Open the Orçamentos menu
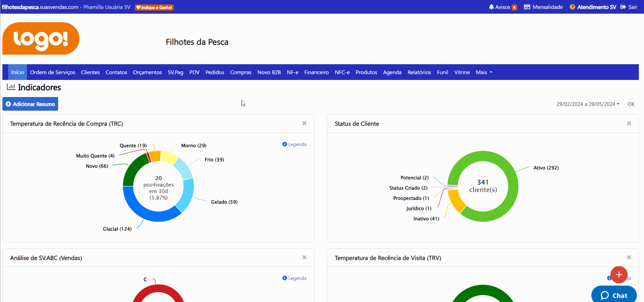The width and height of the screenshot is (644, 302). pos(147,72)
